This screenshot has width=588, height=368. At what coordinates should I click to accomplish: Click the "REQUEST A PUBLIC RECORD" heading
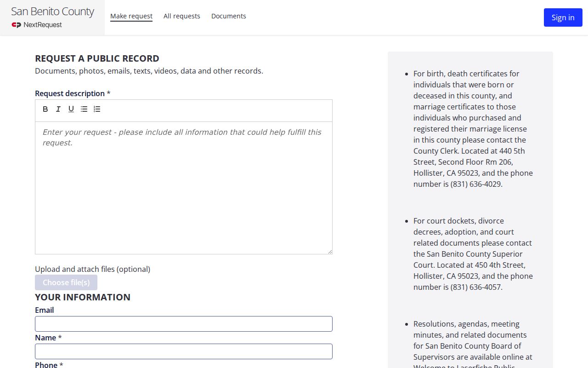click(x=97, y=58)
